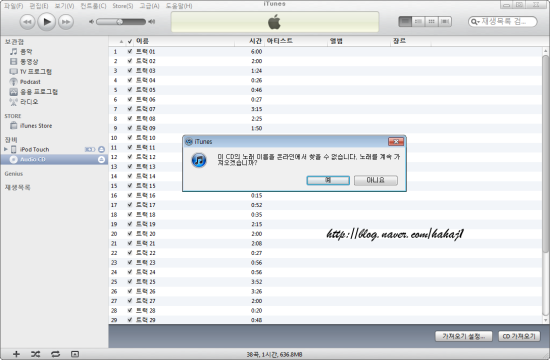Add a new playlist with plus button
Viewport: 550px width, 360px height.
click(x=16, y=354)
